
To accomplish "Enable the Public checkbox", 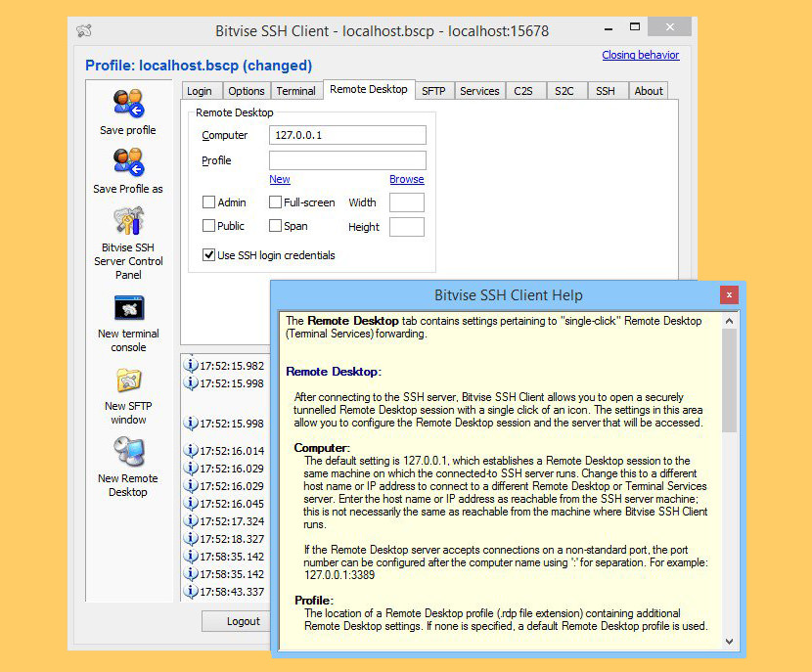I will (x=208, y=226).
